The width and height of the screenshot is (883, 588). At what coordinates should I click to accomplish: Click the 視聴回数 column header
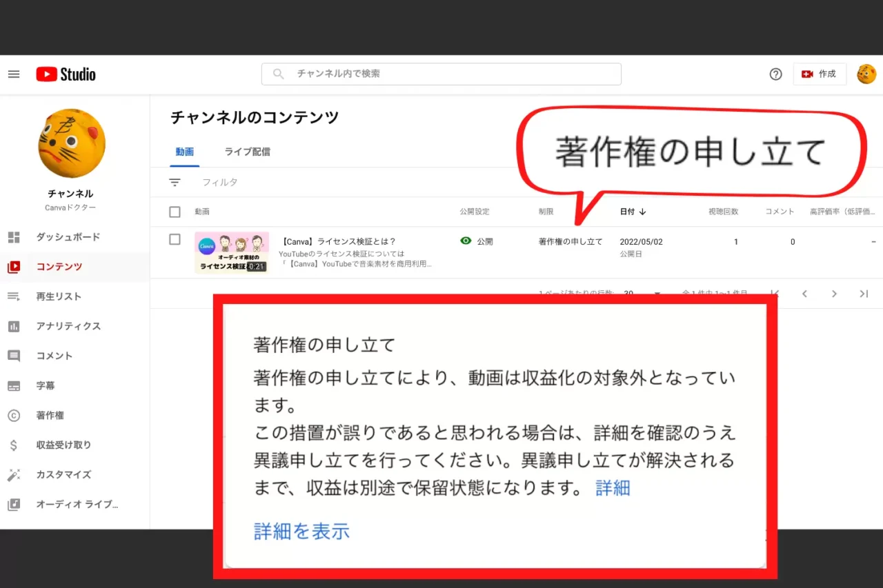click(723, 212)
